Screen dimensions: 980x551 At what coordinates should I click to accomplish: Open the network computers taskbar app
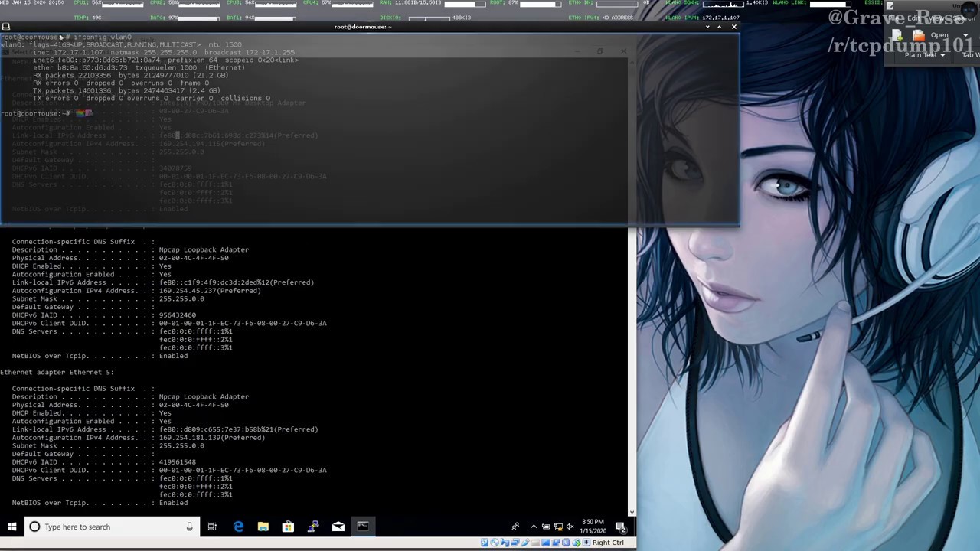click(313, 527)
